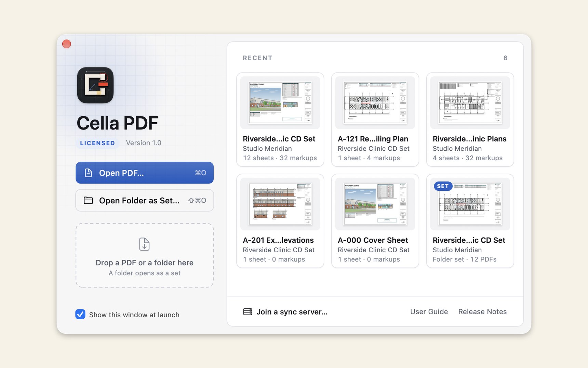Viewport: 588px width, 368px height.
Task: Click the text Folder set · 12 PDFs
Action: pyautogui.click(x=465, y=259)
